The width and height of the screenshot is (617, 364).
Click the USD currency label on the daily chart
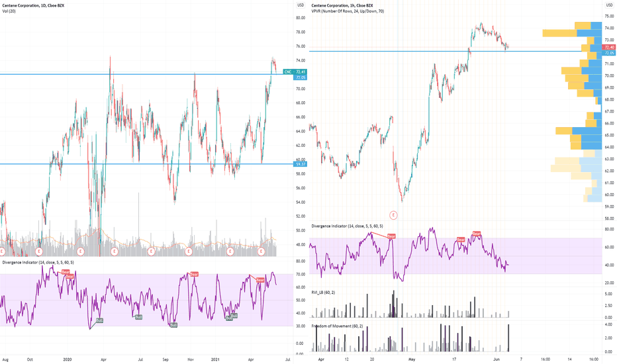(301, 5)
